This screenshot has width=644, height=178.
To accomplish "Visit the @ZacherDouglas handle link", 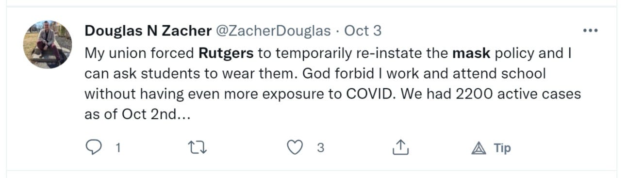I will (x=273, y=31).
